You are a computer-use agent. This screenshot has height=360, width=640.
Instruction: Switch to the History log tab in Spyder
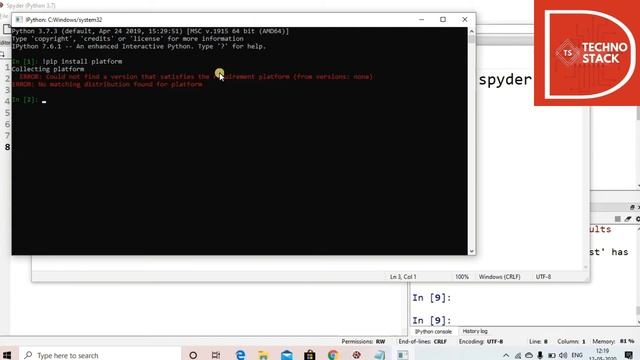pos(475,331)
